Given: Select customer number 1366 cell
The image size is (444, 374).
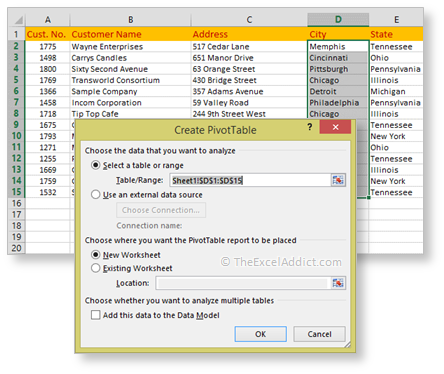Looking at the screenshot, I should pyautogui.click(x=48, y=91).
